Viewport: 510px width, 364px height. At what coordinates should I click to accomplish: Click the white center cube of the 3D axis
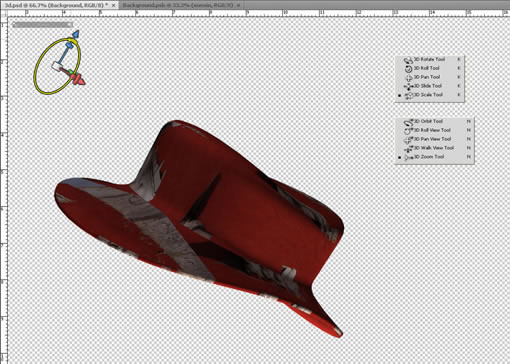pos(55,66)
